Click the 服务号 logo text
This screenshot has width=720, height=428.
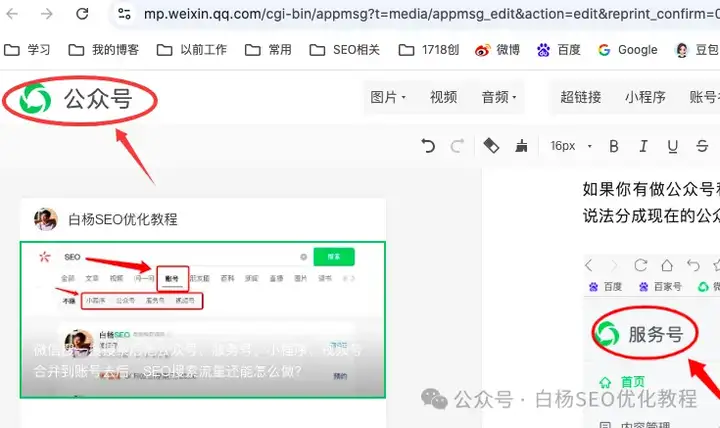pos(656,334)
